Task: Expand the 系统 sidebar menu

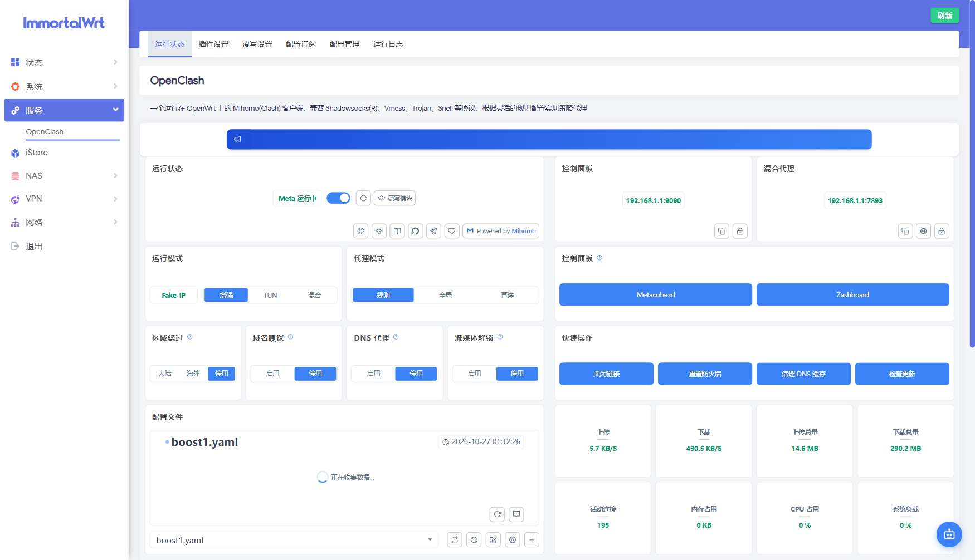Action: click(64, 86)
